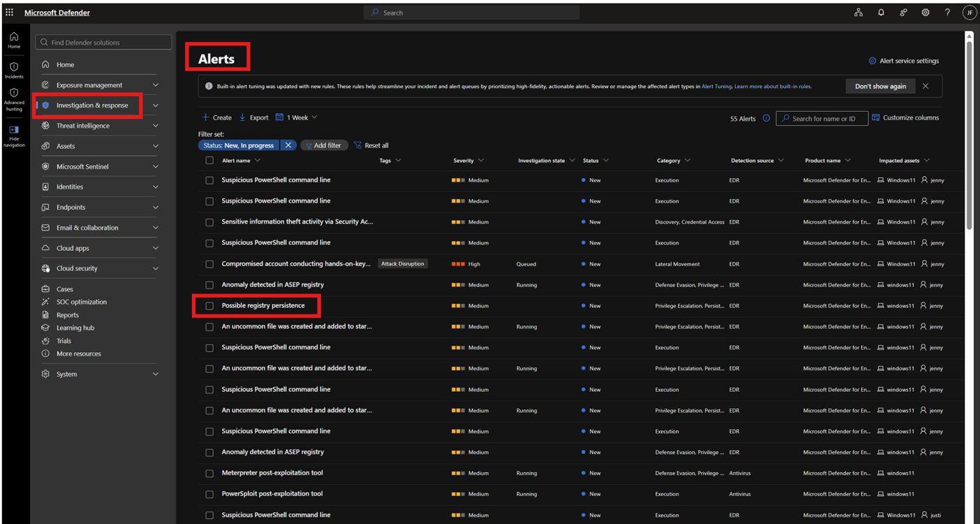Open Identities in the sidebar
980x524 pixels.
click(70, 187)
